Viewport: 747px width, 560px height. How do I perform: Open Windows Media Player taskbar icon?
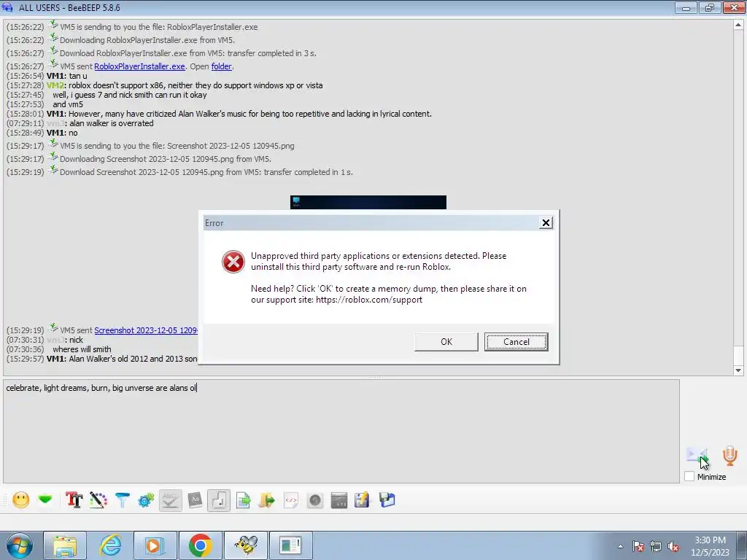155,545
